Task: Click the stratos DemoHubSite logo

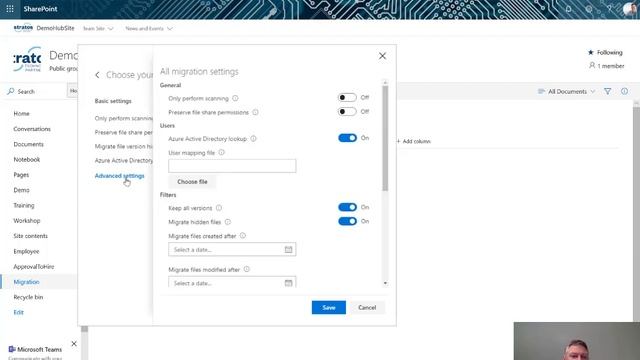Action: 23,28
